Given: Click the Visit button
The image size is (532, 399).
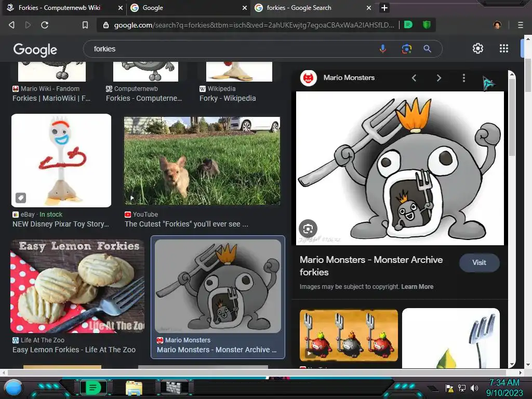Looking at the screenshot, I should click(x=479, y=262).
